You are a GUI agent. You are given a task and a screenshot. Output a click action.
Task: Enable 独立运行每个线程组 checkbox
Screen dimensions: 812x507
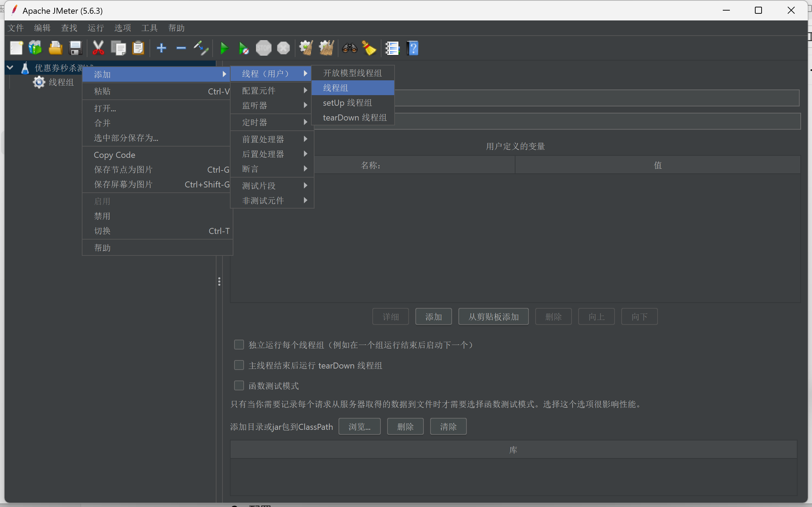239,345
